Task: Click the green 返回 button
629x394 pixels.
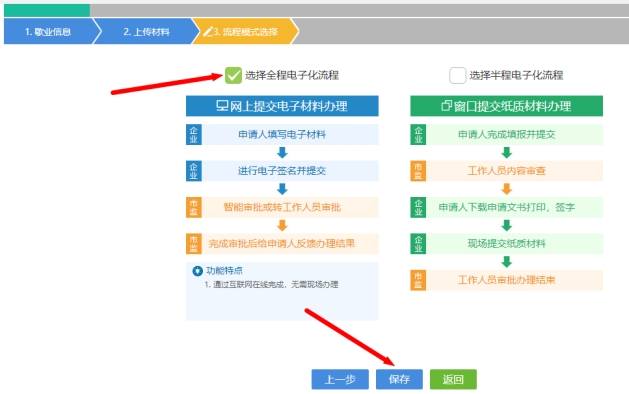Action: pos(453,379)
